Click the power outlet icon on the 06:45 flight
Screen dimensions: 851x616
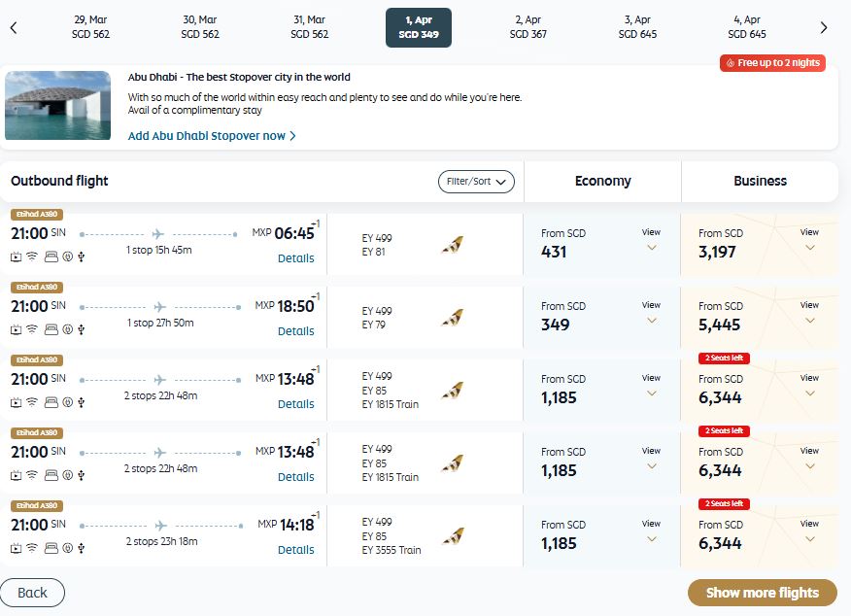[66, 257]
